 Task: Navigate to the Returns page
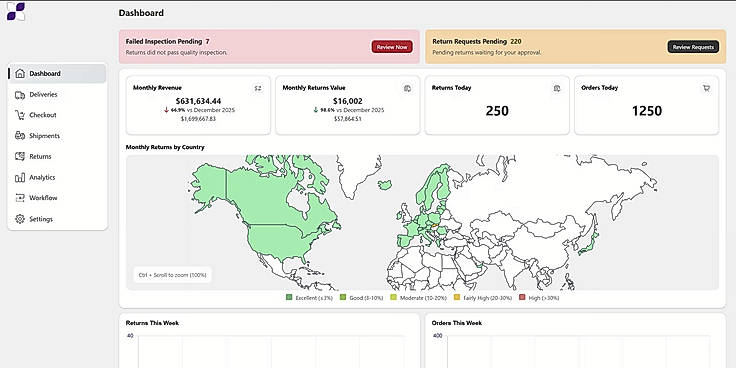tap(58, 156)
